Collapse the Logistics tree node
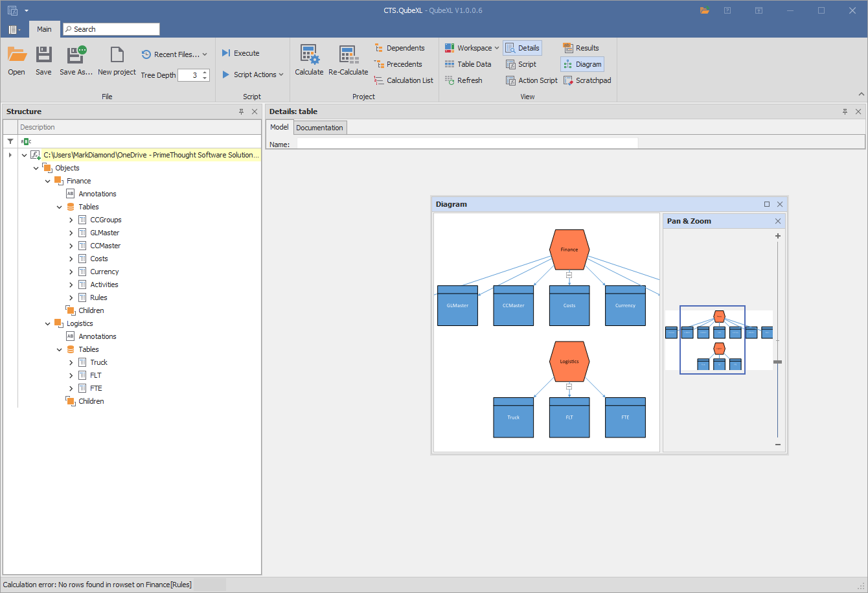Screen dimensions: 868x593 [48, 323]
